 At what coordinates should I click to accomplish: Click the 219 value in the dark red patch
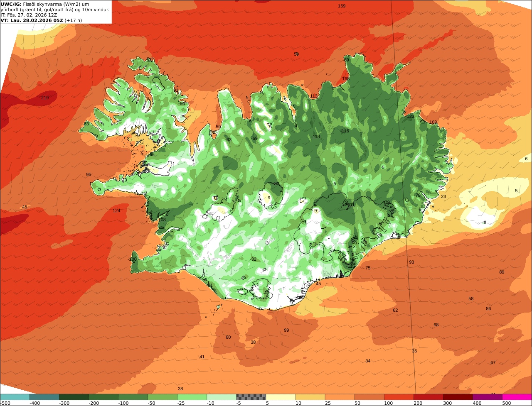45,98
